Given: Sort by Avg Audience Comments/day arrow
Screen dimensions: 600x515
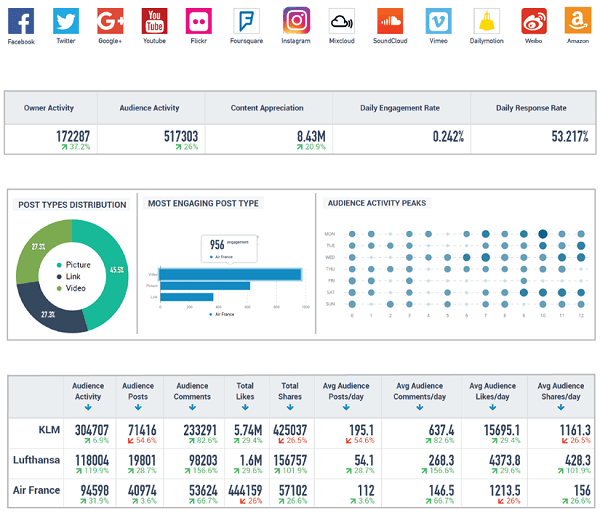Looking at the screenshot, I should (420, 407).
